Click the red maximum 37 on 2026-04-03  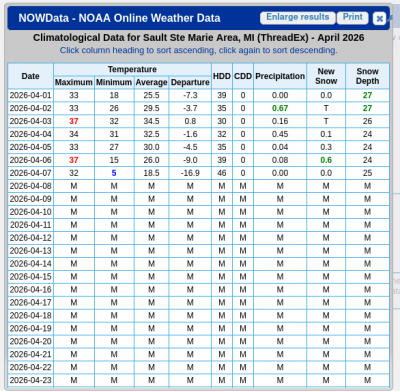[74, 121]
